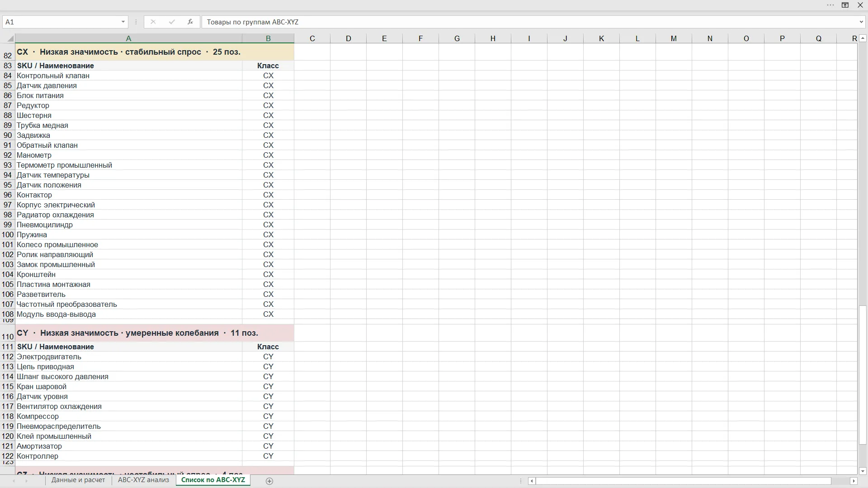Click the Класс header in row 83
The height and width of the screenshot is (488, 868).
pyautogui.click(x=268, y=66)
